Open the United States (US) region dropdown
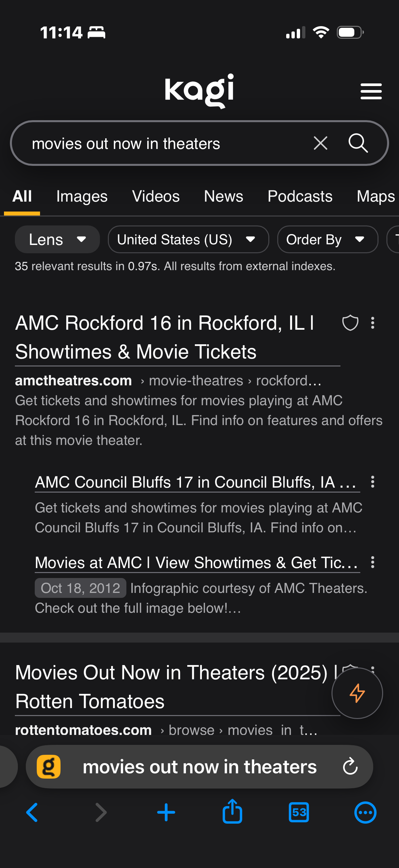Screen dimensions: 399x868 click(x=188, y=240)
